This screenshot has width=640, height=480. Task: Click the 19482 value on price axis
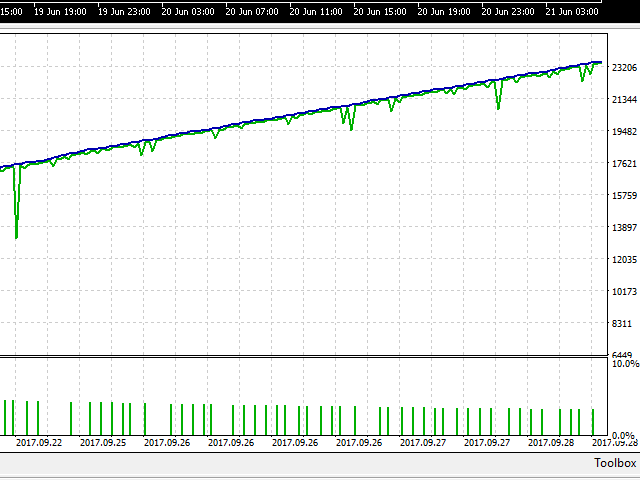tap(625, 132)
